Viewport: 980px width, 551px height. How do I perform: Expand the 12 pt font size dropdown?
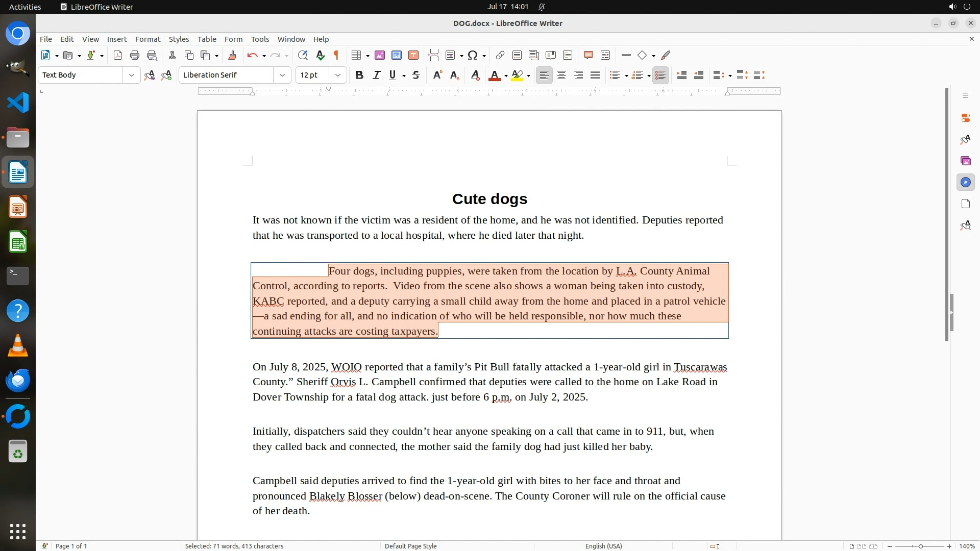tap(338, 75)
